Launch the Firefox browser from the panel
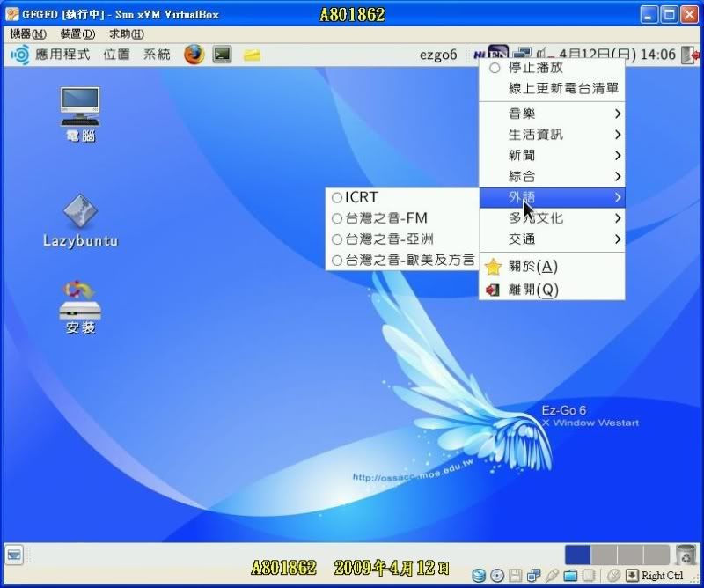This screenshot has width=704, height=588. pos(194,55)
